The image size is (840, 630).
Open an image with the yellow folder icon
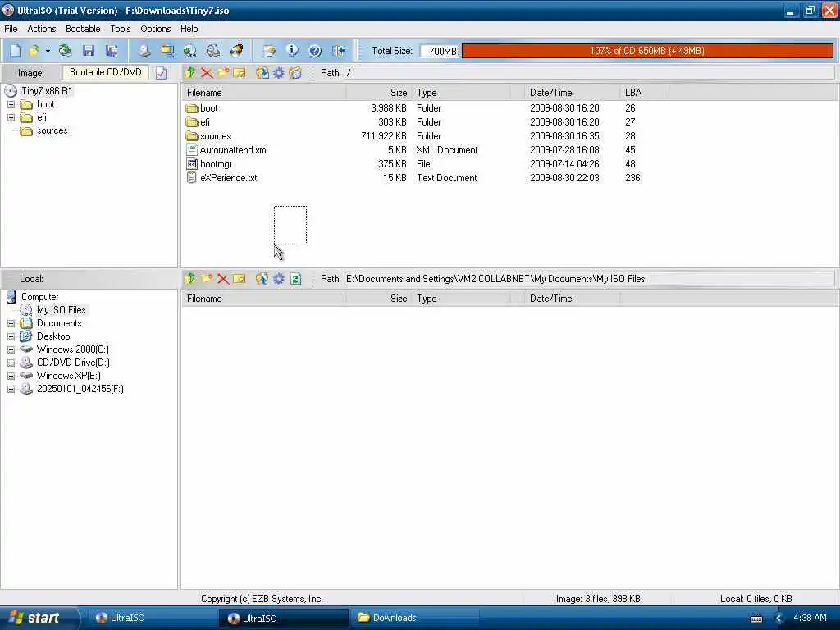point(34,51)
